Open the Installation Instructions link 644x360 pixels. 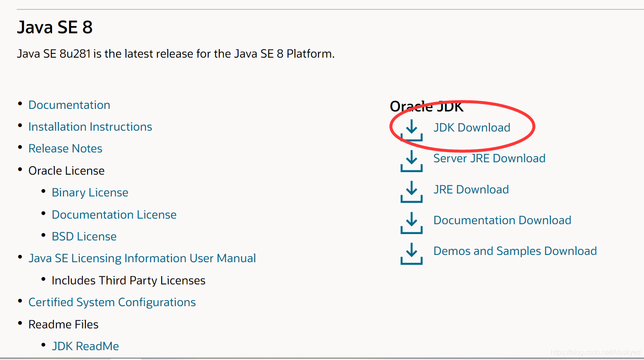tap(90, 127)
